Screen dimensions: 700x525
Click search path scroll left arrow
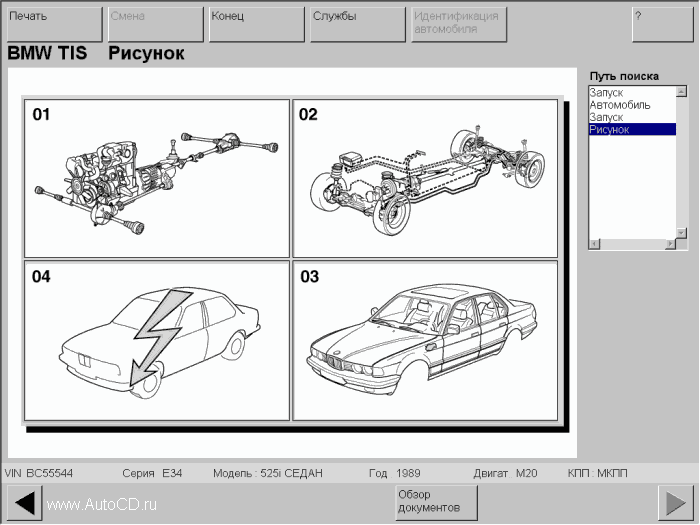click(595, 244)
